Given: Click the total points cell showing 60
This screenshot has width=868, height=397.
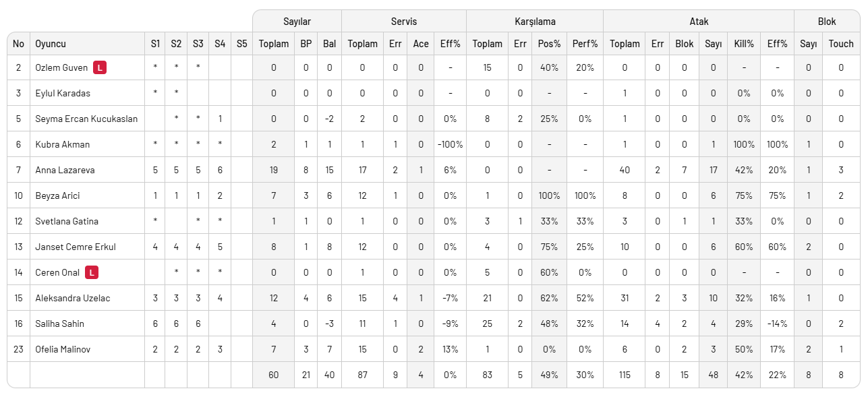Looking at the screenshot, I should pyautogui.click(x=273, y=375).
